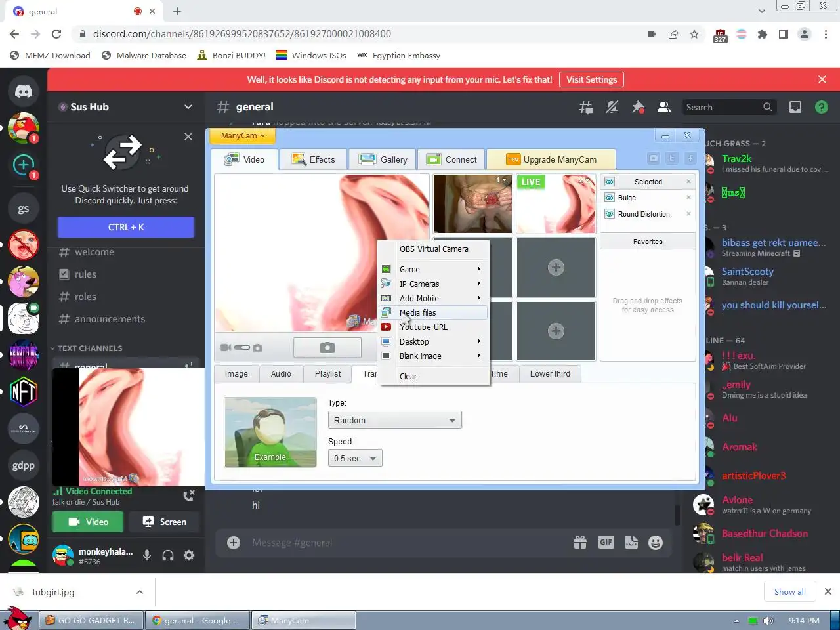The image size is (840, 630).
Task: Click Screen share button
Action: [x=164, y=522]
